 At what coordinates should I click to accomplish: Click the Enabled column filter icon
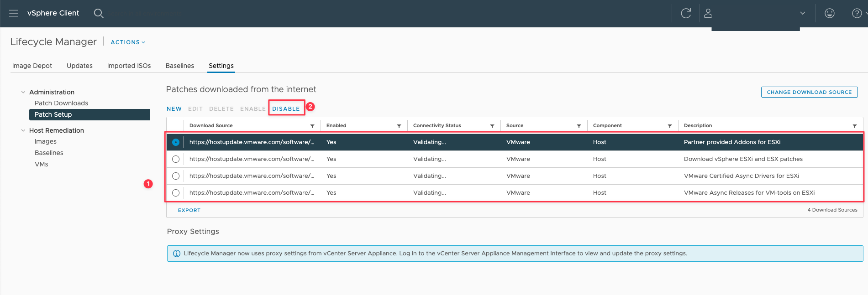(x=399, y=126)
